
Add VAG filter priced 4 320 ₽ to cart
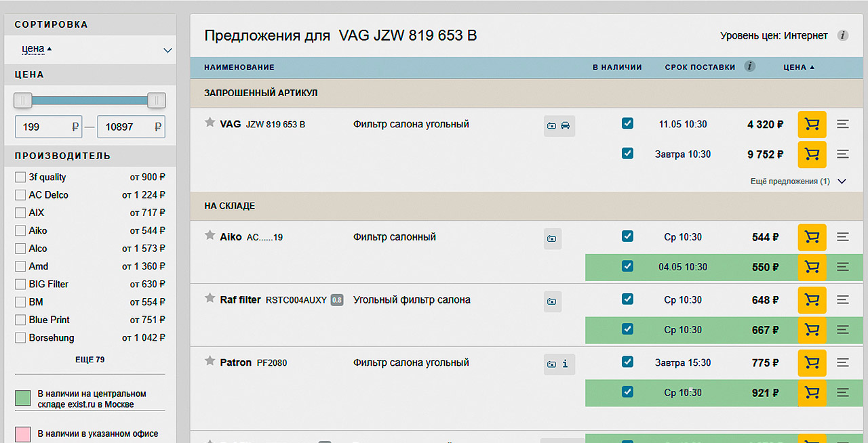812,125
